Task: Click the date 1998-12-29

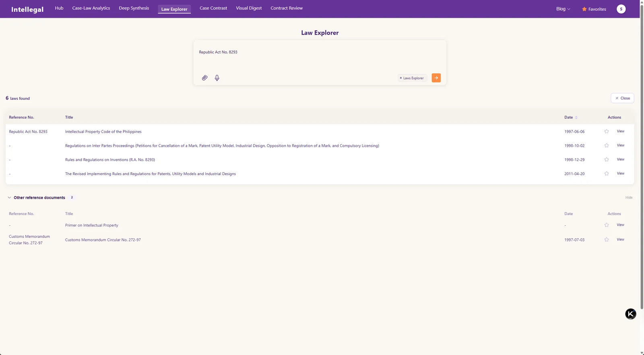Action: (x=574, y=160)
